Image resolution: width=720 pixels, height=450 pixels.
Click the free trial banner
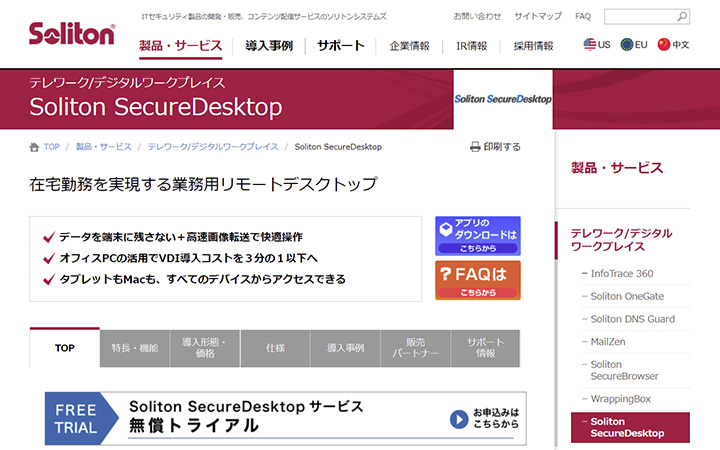click(x=286, y=418)
